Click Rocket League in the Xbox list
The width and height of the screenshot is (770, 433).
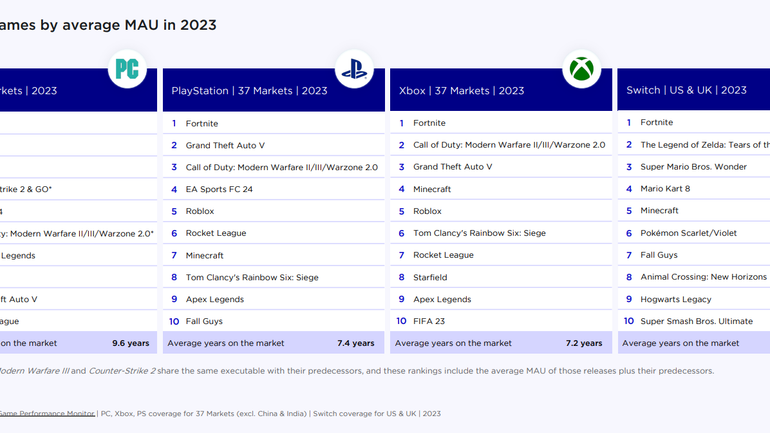coord(501,255)
